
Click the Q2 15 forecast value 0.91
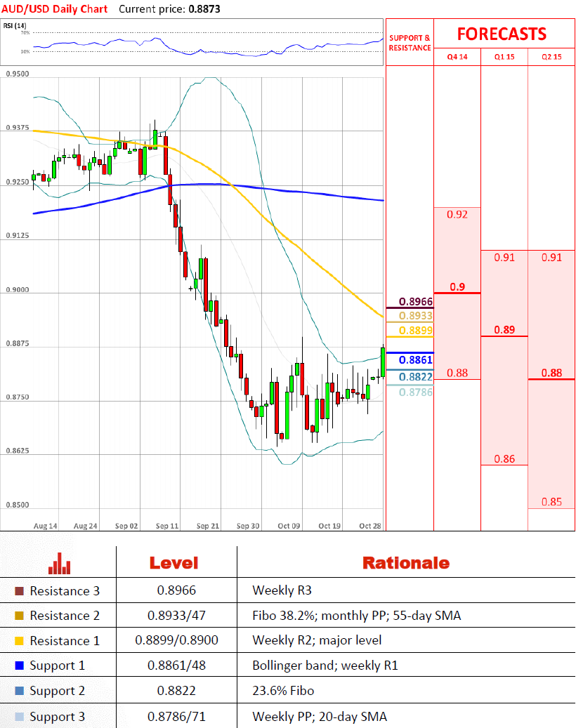551,258
